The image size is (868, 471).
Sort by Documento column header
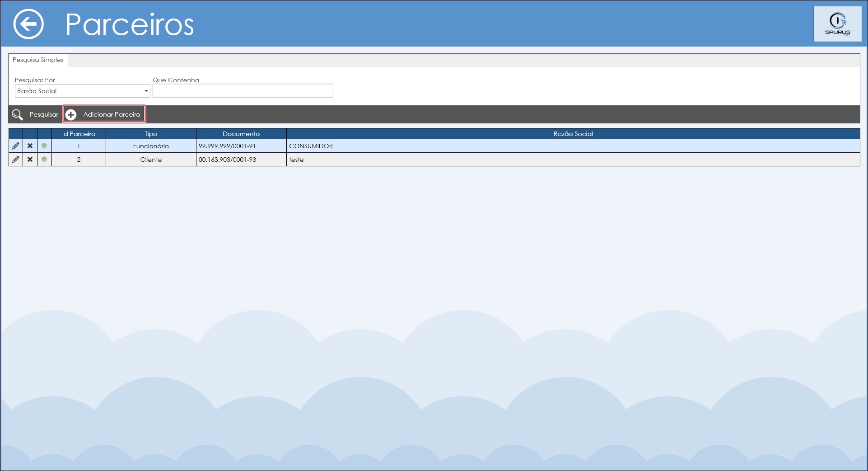pos(241,134)
